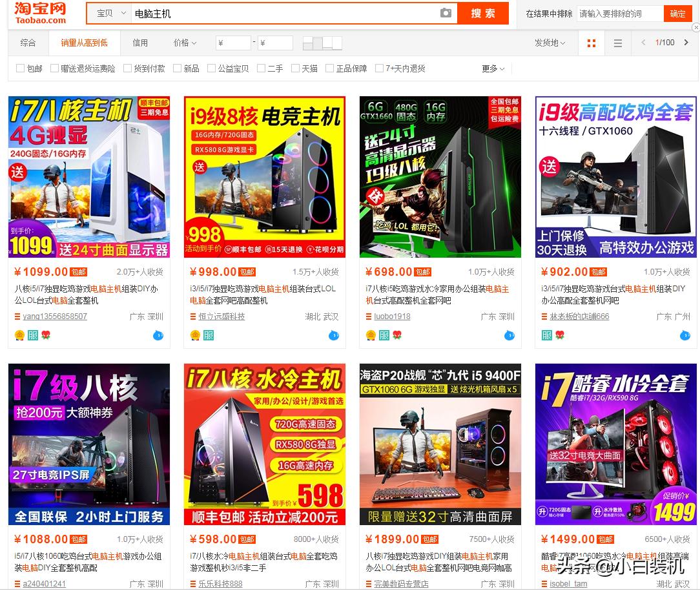Switch to grid view layout

pos(591,43)
